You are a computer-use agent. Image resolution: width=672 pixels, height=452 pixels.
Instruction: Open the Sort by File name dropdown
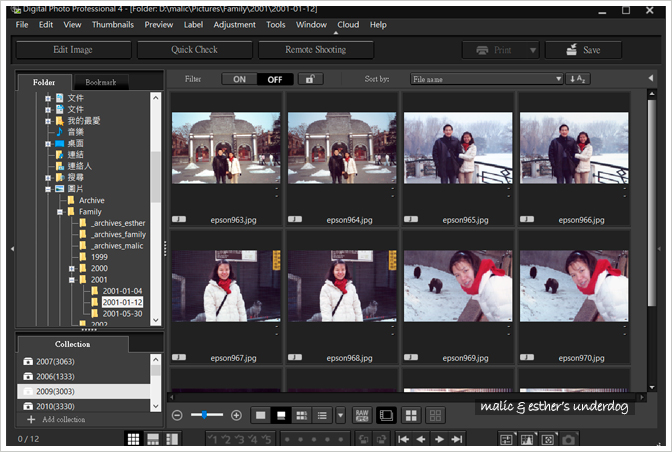coord(486,79)
